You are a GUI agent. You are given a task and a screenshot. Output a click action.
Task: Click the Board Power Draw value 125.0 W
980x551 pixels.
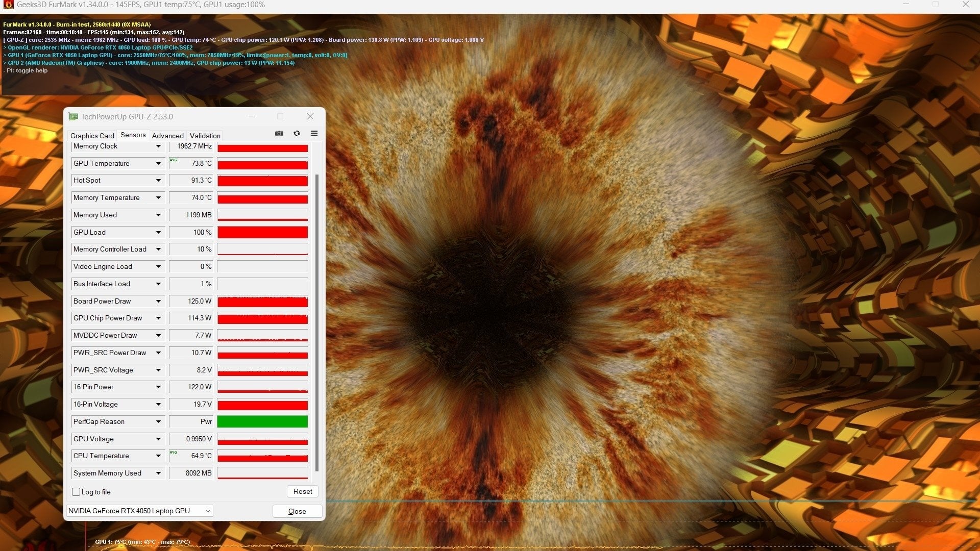[x=191, y=302]
